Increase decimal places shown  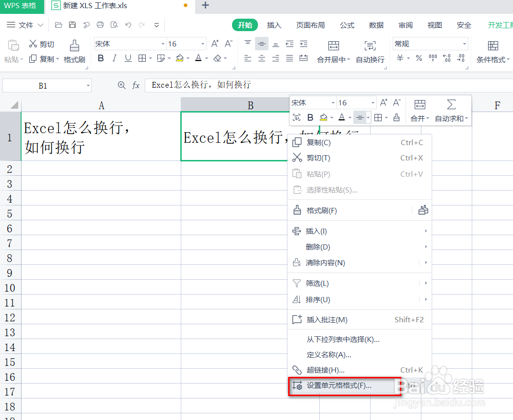point(445,59)
